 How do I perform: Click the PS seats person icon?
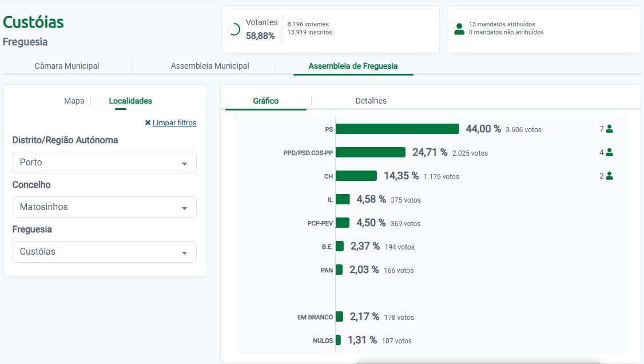coord(609,129)
